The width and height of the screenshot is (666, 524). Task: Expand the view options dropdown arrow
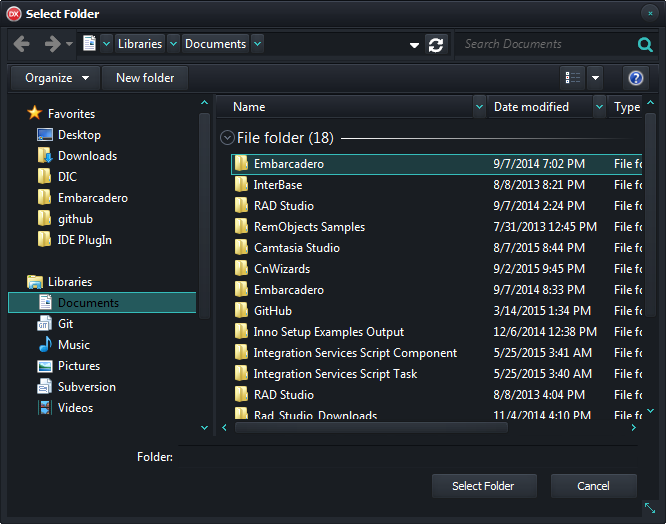tap(596, 78)
